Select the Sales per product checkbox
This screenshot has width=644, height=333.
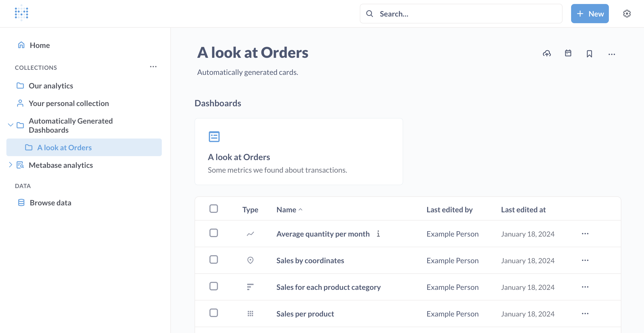pos(213,313)
